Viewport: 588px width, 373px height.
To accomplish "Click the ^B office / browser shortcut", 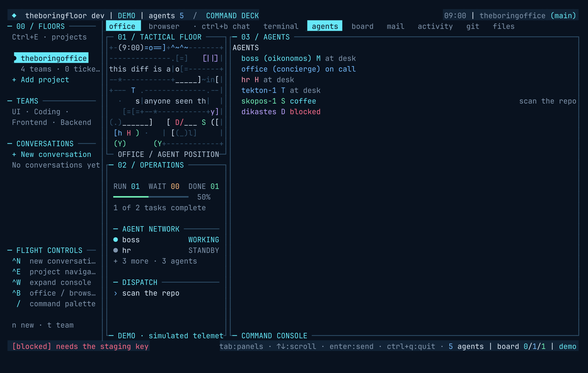I will coord(54,293).
